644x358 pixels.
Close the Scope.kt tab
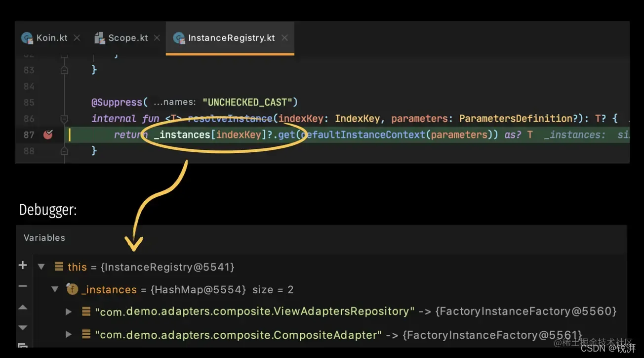(x=157, y=38)
